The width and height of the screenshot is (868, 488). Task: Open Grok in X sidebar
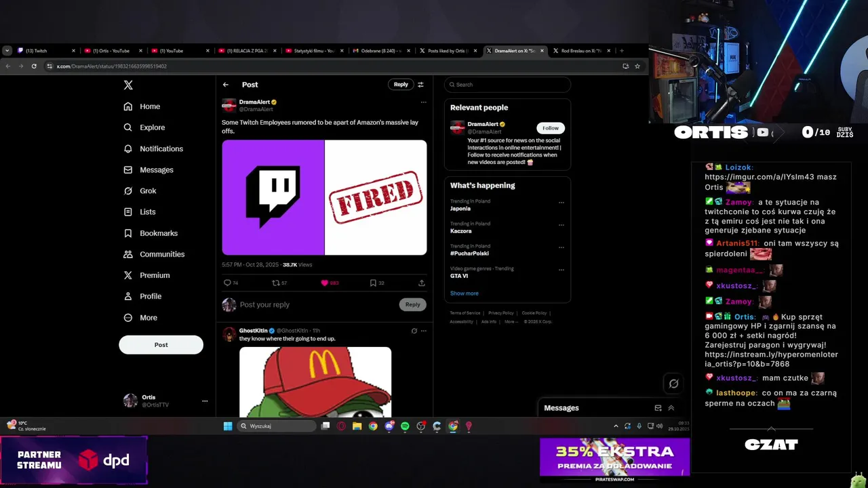(140, 191)
